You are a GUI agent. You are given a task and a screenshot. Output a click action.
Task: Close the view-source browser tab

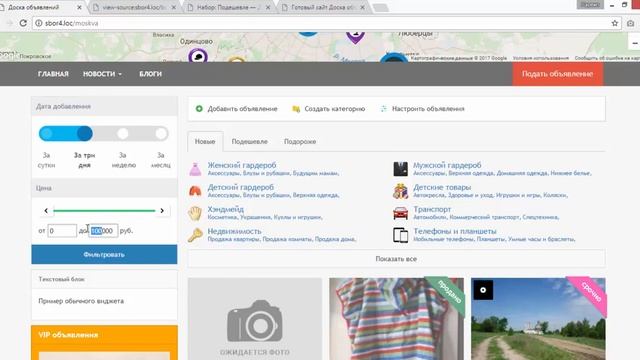pos(173,7)
